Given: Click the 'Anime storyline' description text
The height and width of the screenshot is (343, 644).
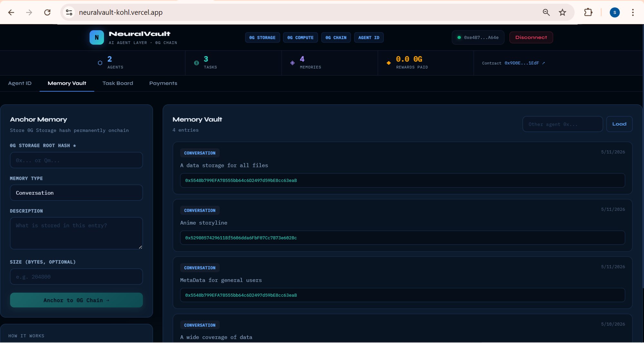Looking at the screenshot, I should click(204, 223).
